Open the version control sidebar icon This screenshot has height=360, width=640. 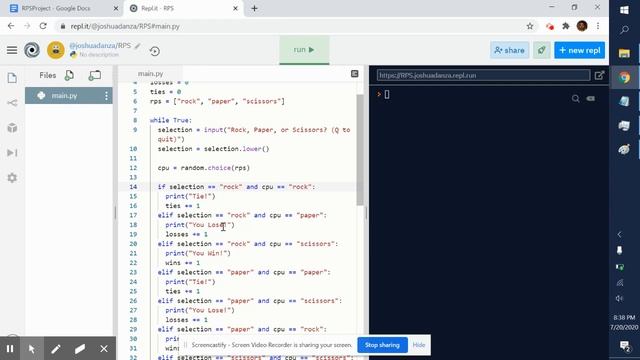click(x=12, y=103)
